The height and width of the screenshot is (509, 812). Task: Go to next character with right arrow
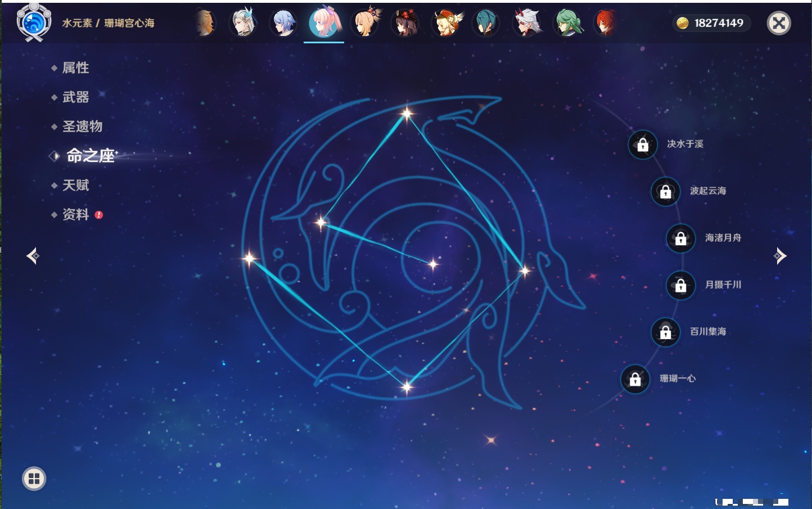point(780,256)
